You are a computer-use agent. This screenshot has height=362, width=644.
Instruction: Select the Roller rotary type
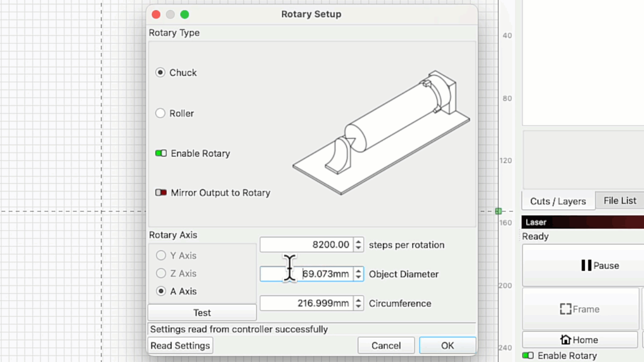160,113
